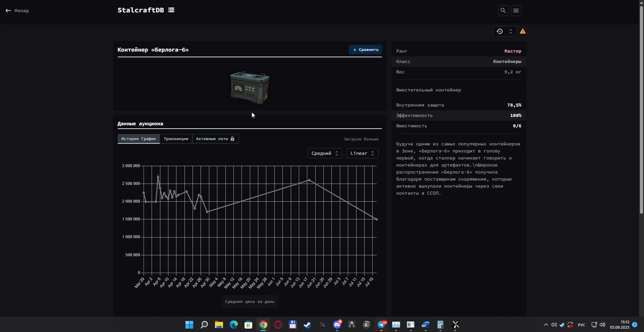Click the StalcraftDB logo title
The image size is (644, 332).
(141, 10)
